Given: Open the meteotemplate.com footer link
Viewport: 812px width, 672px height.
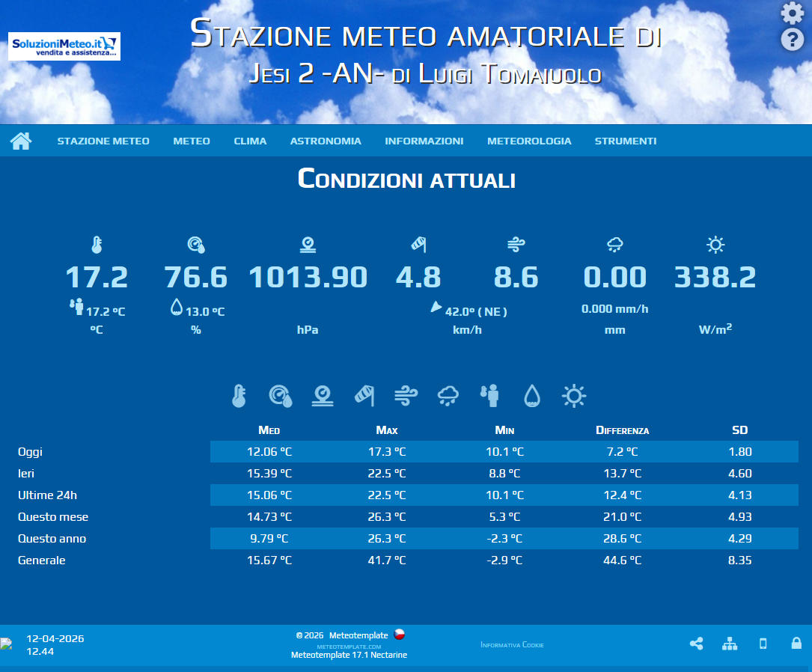Looking at the screenshot, I should (x=349, y=646).
